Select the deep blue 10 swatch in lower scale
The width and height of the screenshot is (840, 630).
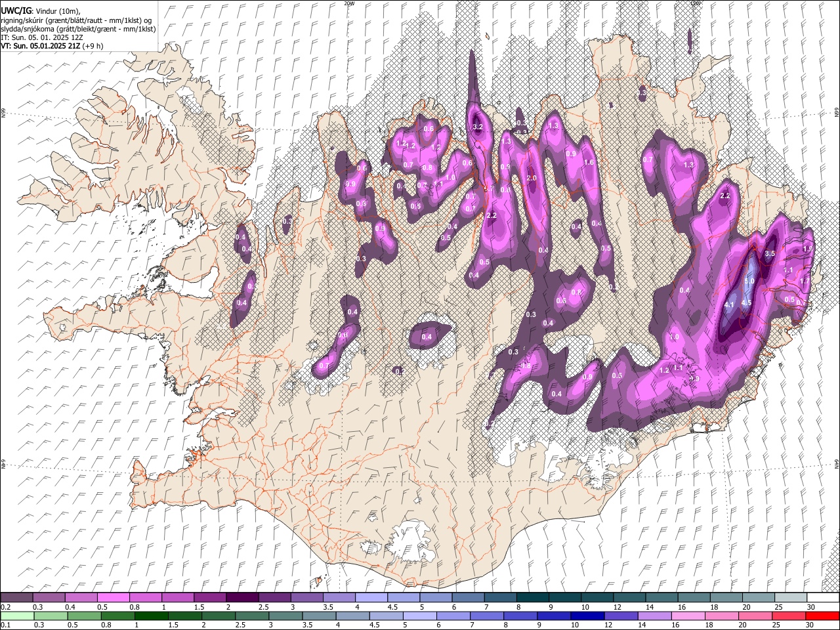click(x=587, y=616)
